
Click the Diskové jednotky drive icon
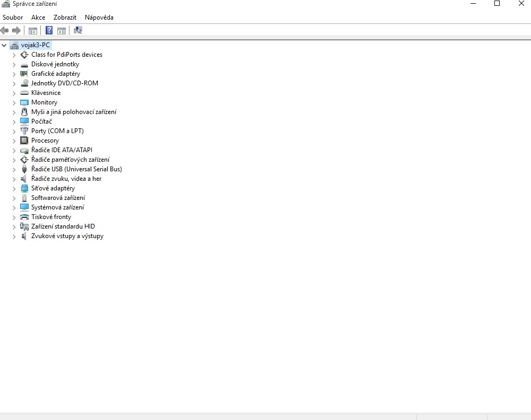[x=24, y=65]
